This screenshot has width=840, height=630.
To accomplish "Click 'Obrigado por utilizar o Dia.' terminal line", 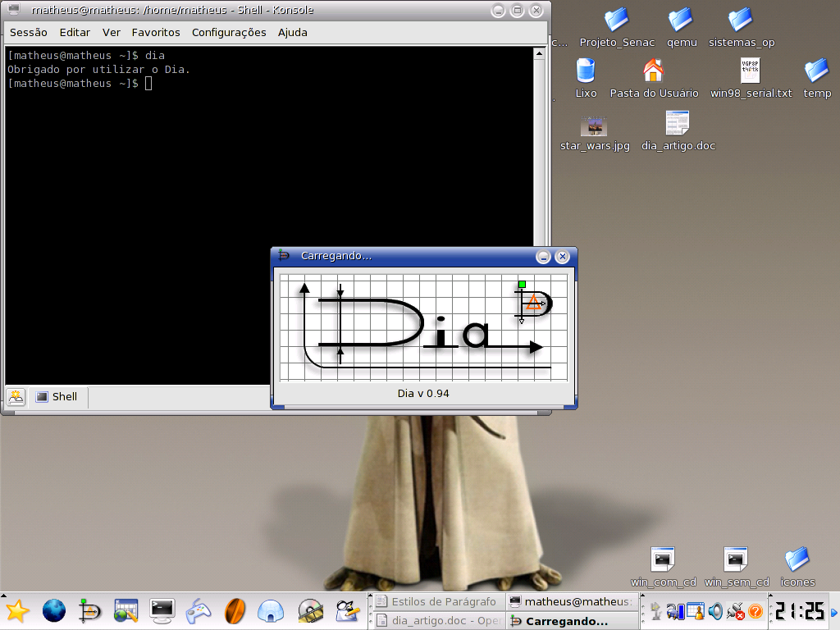I will point(98,70).
